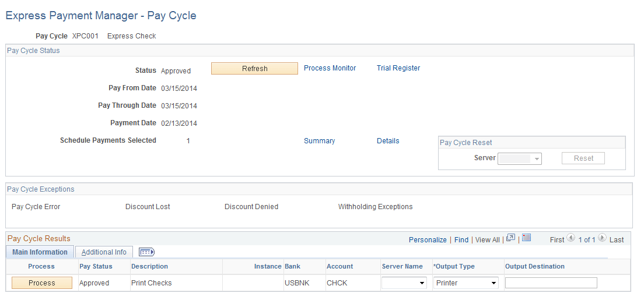This screenshot has height=300, width=644.
Task: Open Pay Cycle Results in new window icon
Action: click(510, 238)
